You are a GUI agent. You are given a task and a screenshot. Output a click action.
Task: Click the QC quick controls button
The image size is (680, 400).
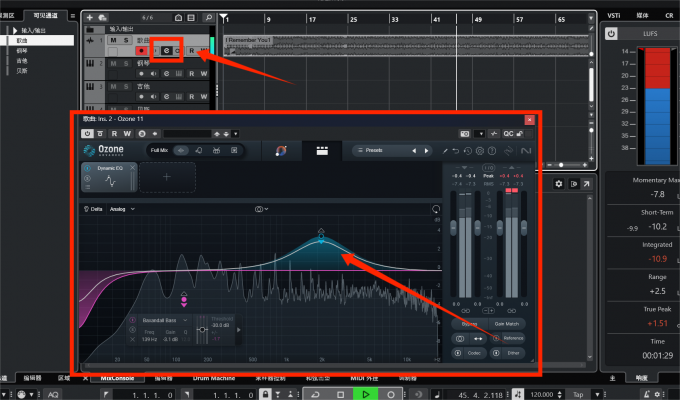[508, 134]
